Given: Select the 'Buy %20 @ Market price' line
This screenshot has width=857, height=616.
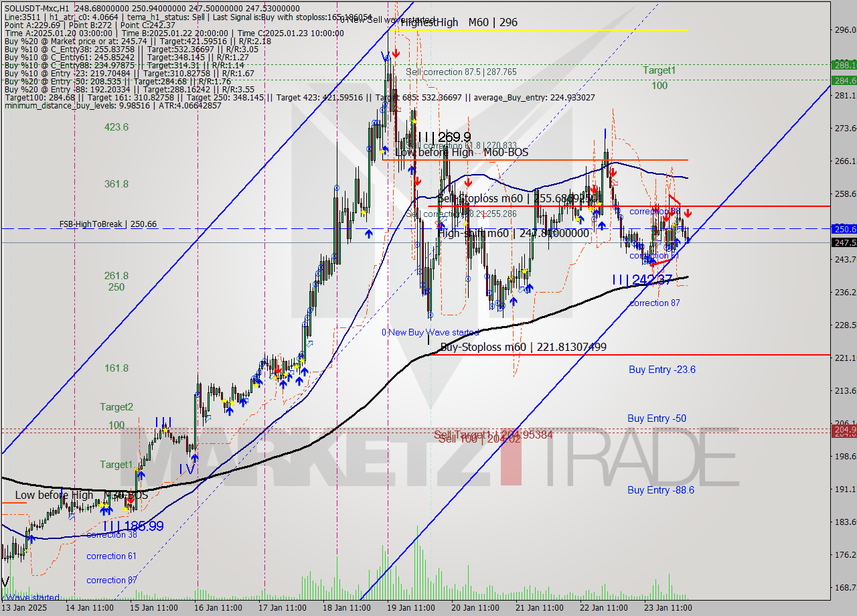Looking at the screenshot, I should point(137,41).
